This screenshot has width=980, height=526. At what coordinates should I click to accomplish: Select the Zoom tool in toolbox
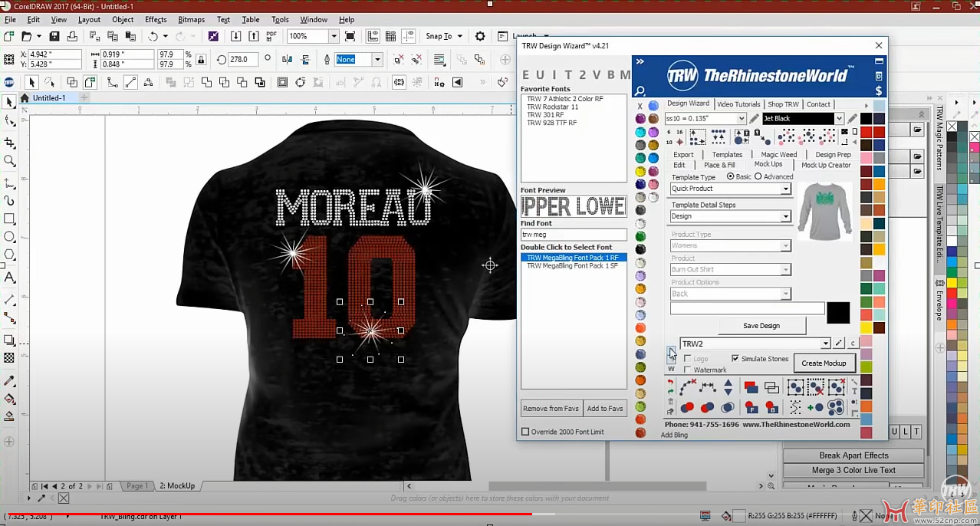pos(10,161)
